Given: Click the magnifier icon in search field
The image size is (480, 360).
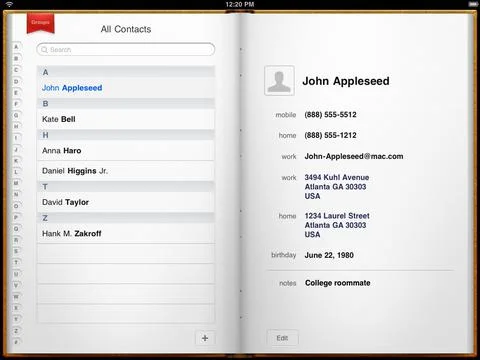Looking at the screenshot, I should 44,50.
